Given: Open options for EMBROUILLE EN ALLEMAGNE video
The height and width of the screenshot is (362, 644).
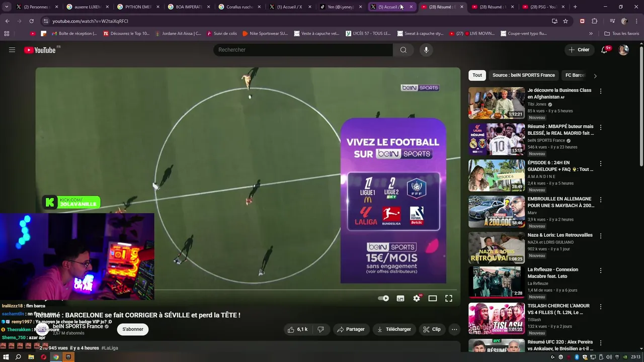Looking at the screenshot, I should [600, 200].
